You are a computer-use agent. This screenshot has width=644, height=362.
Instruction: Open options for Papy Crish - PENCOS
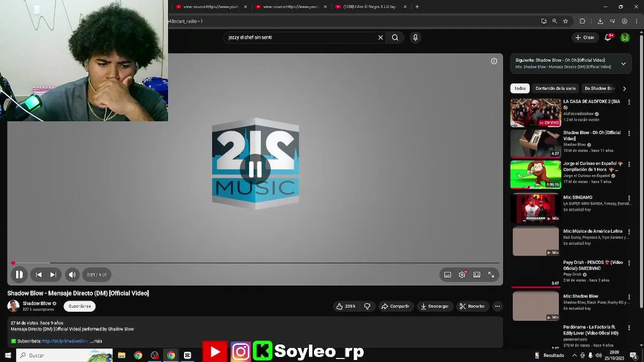(x=629, y=263)
